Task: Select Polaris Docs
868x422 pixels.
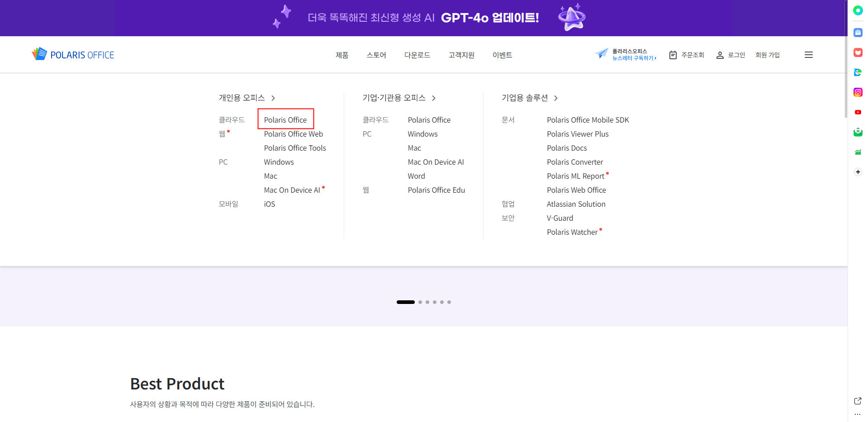Action: point(567,148)
